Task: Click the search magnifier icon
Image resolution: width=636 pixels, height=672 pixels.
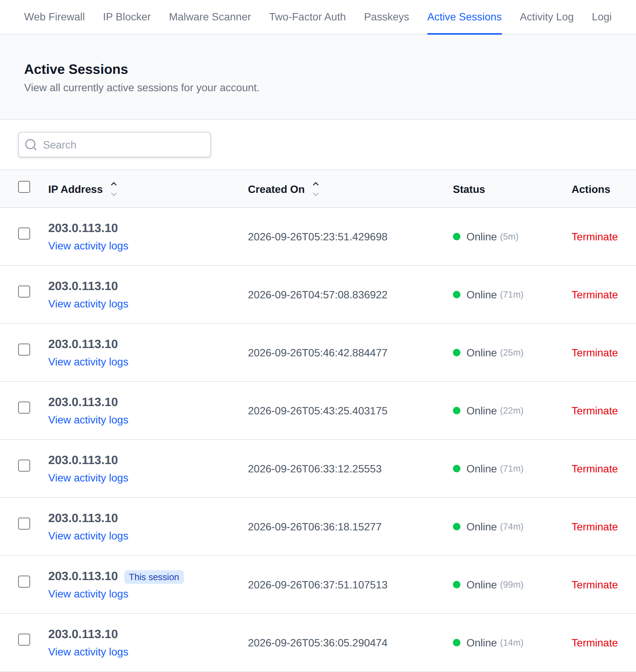Action: coord(31,145)
